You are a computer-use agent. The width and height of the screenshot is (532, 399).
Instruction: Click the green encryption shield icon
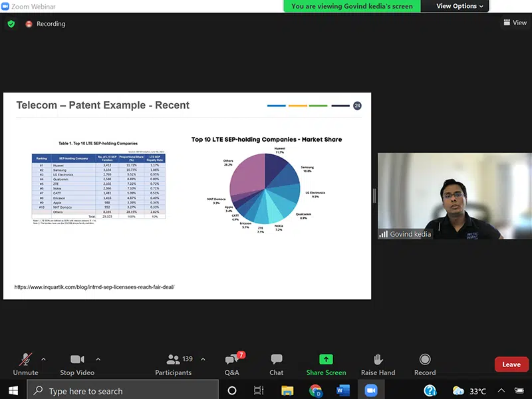point(11,24)
